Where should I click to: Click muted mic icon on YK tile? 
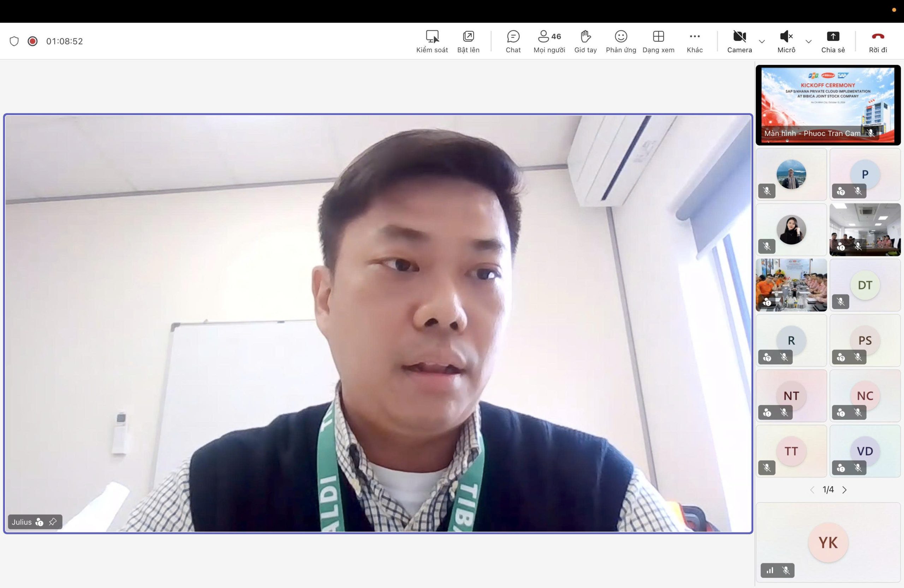[x=786, y=570]
